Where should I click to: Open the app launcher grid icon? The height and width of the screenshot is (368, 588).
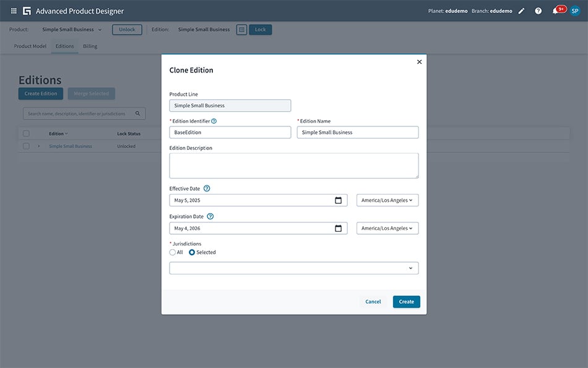pyautogui.click(x=14, y=11)
